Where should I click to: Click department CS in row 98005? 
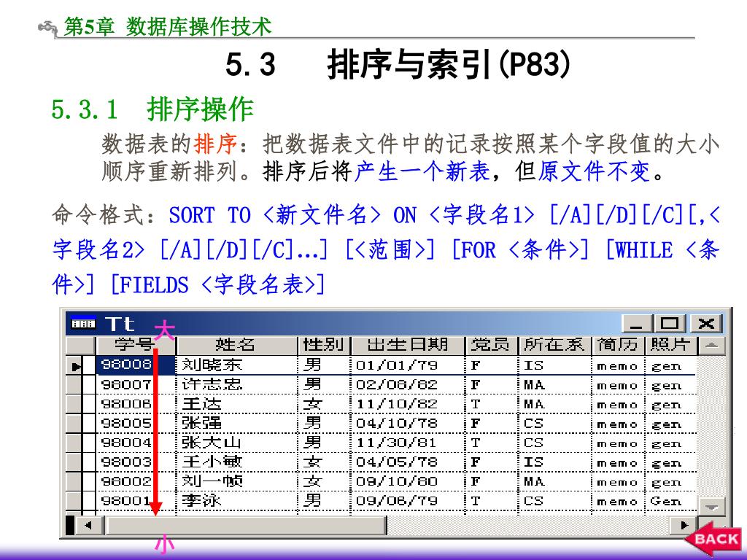coord(533,424)
